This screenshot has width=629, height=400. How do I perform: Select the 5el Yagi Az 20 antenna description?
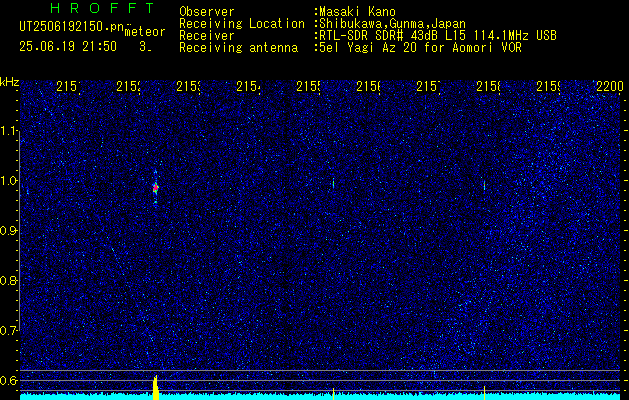point(418,48)
